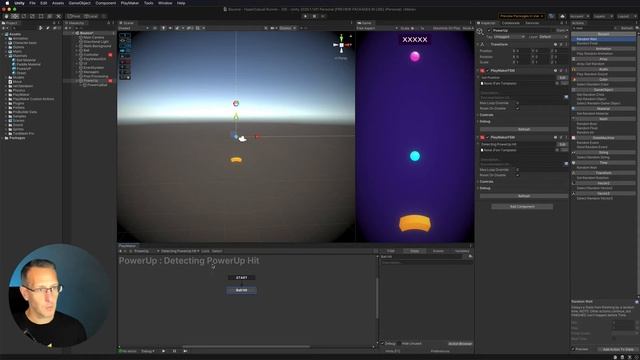Click Edit button for Detecting PowerUp Hit FSM

pos(562,144)
